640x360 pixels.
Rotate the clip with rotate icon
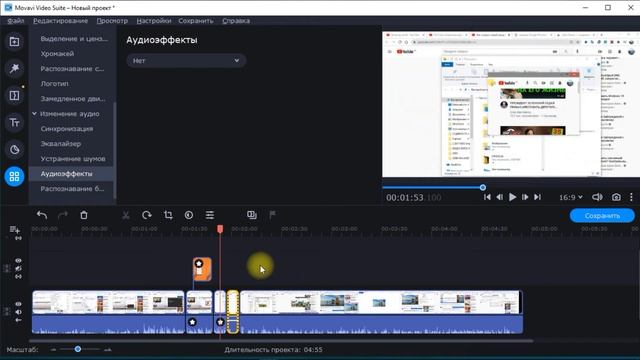(x=147, y=215)
